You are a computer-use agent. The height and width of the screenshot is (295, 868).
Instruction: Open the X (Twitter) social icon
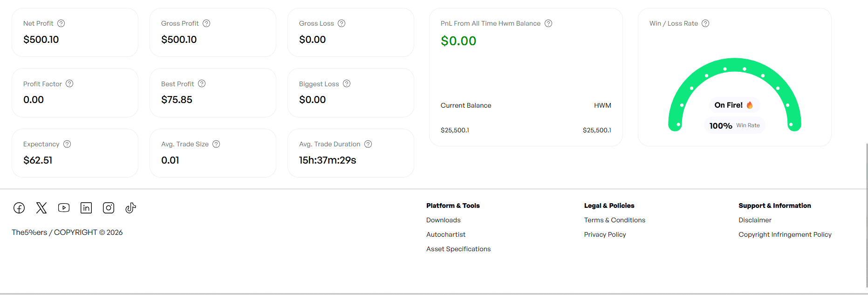click(x=41, y=208)
